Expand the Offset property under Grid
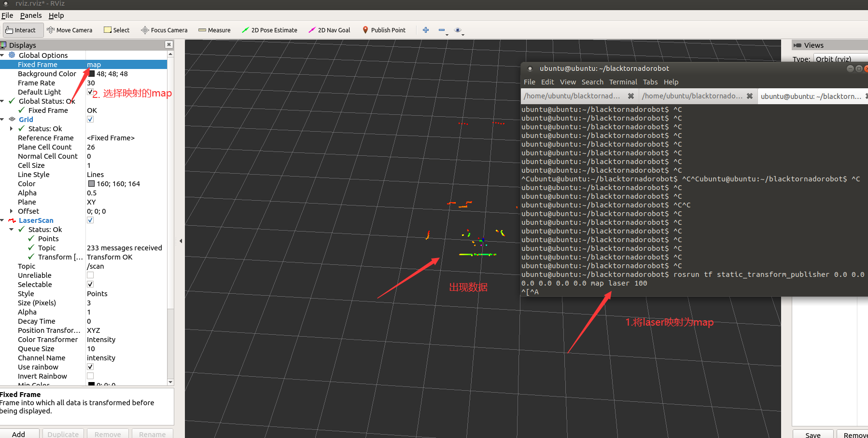This screenshot has height=438, width=868. 11,211
